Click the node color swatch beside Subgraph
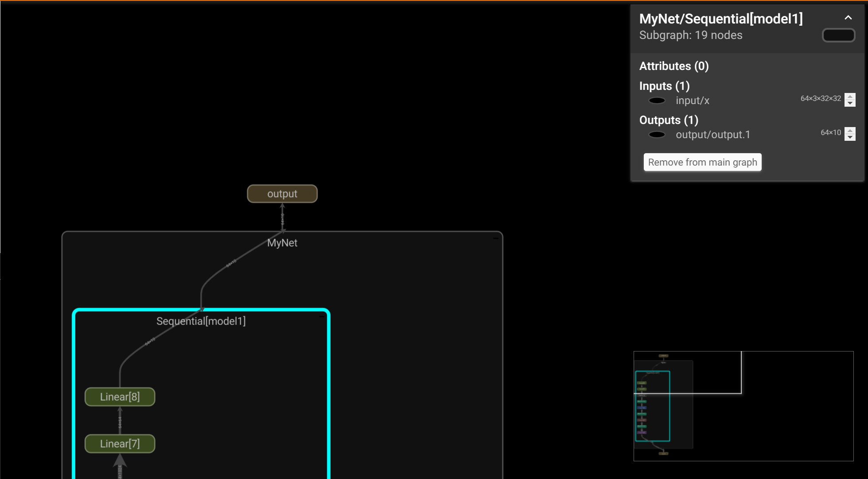868x479 pixels. [838, 35]
